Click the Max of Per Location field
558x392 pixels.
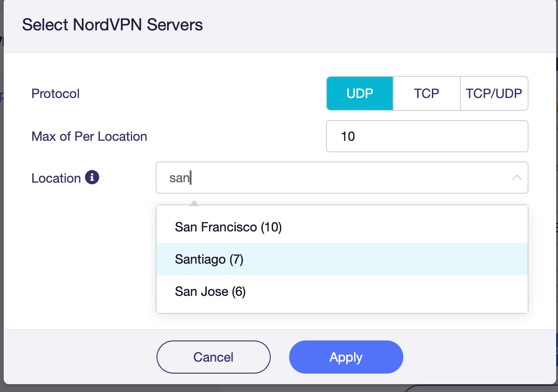click(427, 136)
